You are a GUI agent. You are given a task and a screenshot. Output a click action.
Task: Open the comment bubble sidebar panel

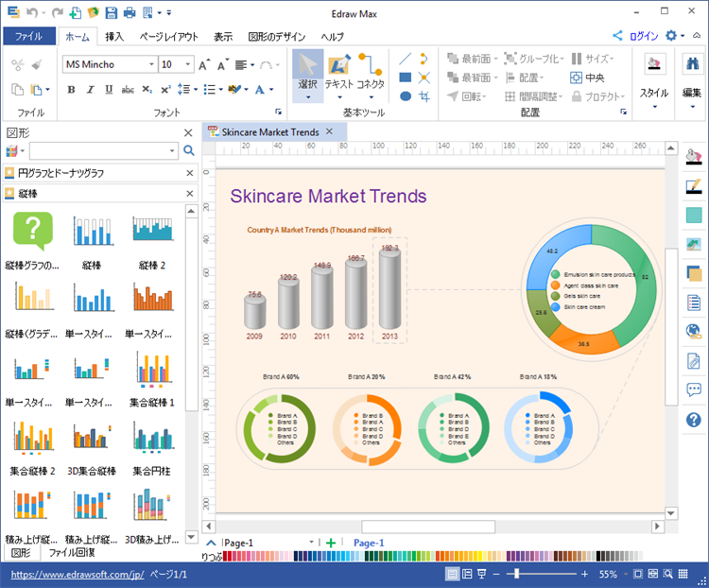point(694,389)
